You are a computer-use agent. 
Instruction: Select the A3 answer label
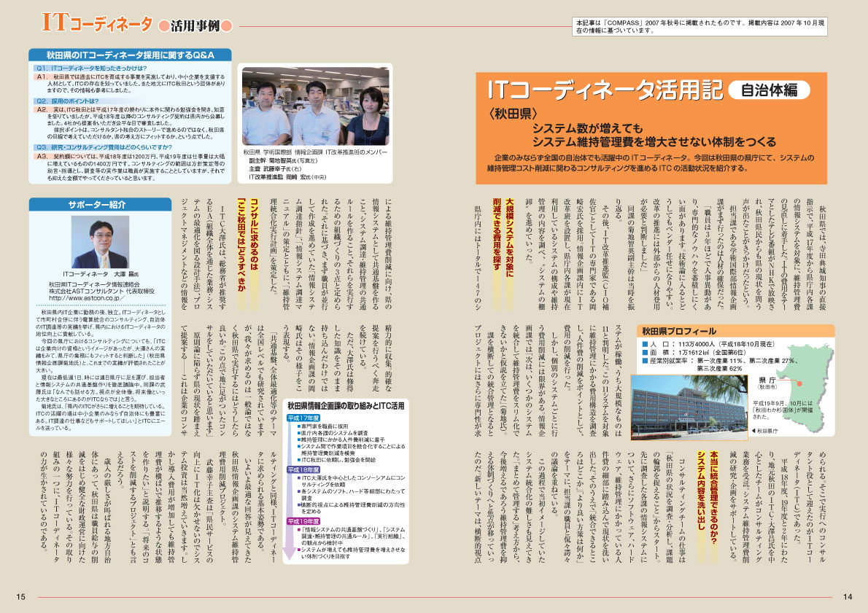coord(42,156)
